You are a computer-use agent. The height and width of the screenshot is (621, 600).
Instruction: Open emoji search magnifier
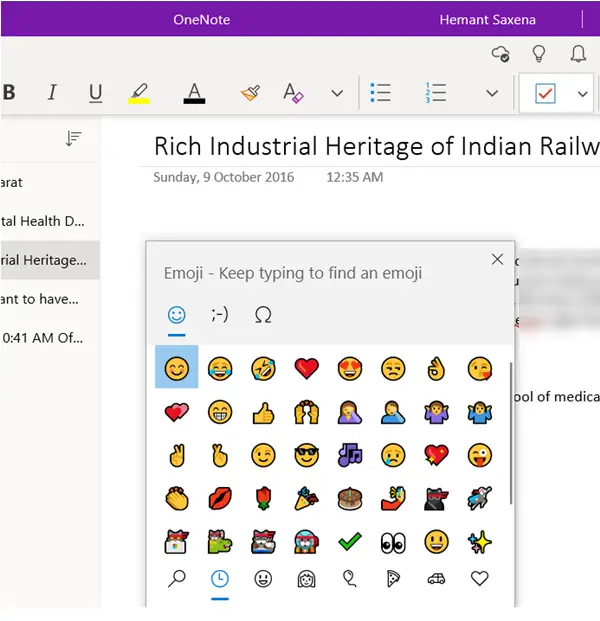[x=176, y=579]
